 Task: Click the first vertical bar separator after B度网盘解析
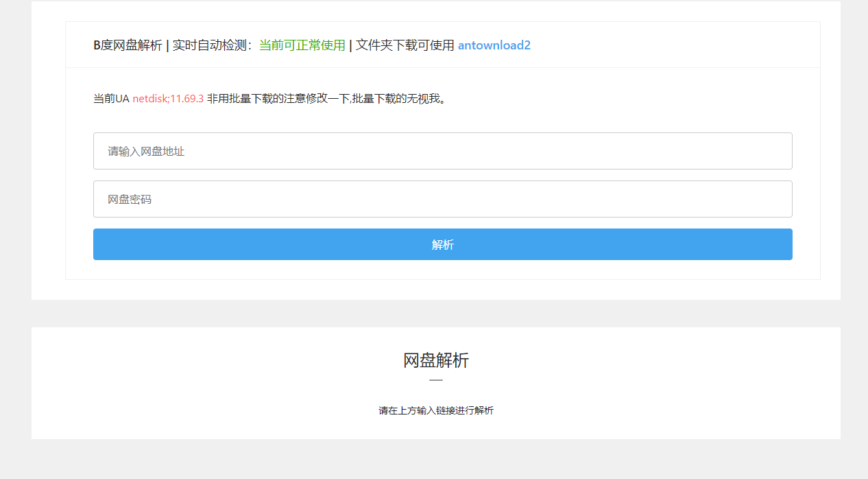(167, 45)
